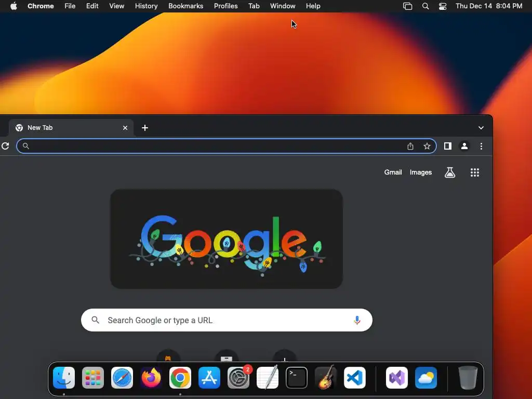The height and width of the screenshot is (399, 532).
Task: Open the Gmail link
Action: click(393, 172)
